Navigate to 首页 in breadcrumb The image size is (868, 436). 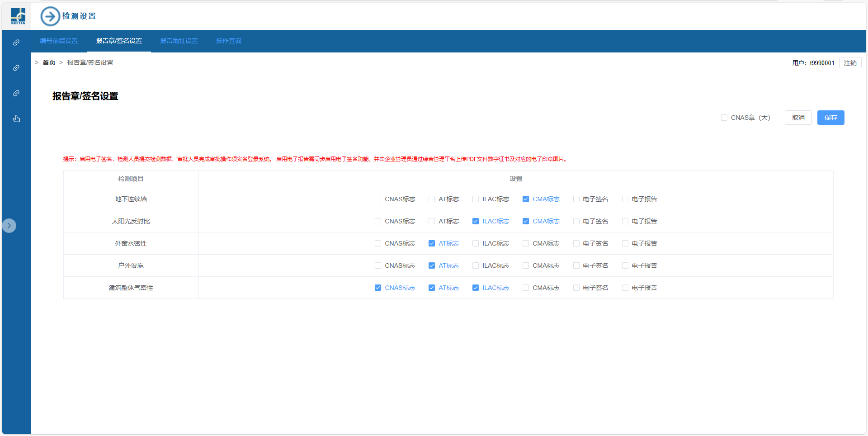click(x=49, y=62)
